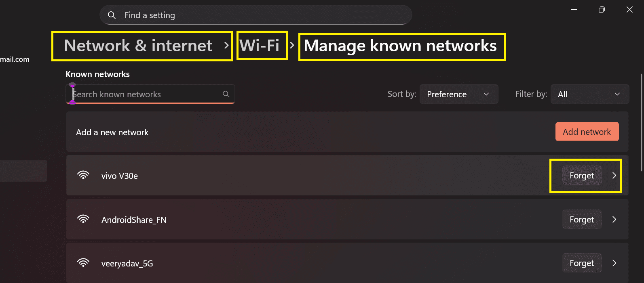Go back to Network & internet settings

tap(138, 46)
